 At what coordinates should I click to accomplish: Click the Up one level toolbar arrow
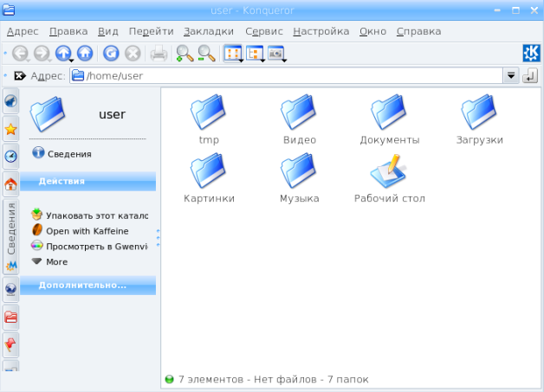64,54
